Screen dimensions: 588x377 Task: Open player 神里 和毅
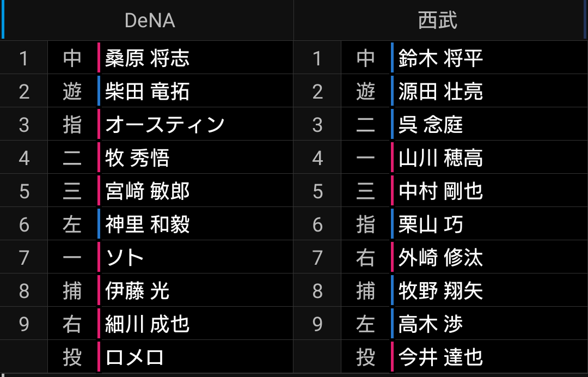(148, 224)
